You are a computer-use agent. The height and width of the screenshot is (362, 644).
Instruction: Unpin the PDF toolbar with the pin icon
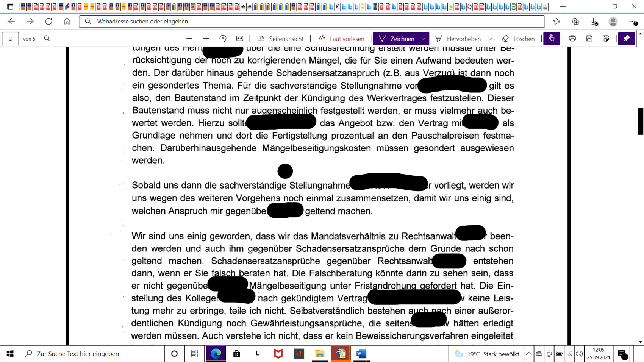(627, 39)
